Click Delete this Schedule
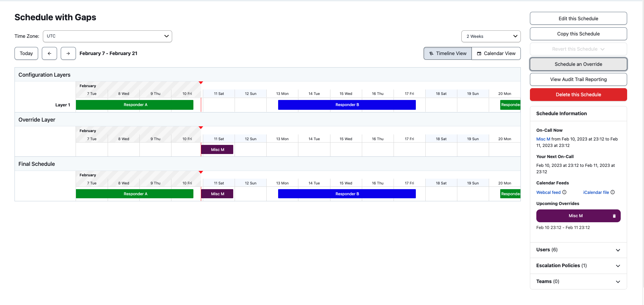Screen dimensions: 644x305 [578, 95]
